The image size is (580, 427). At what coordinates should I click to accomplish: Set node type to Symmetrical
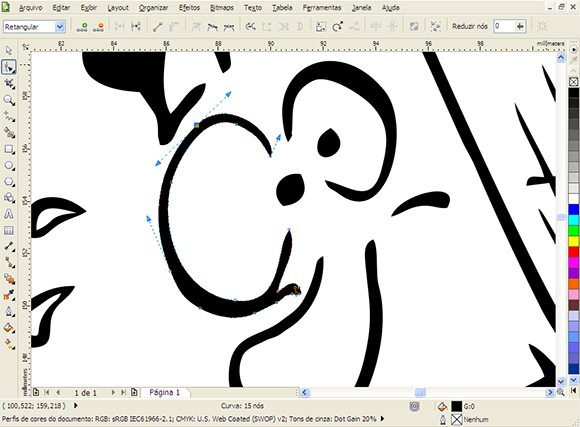[229, 26]
